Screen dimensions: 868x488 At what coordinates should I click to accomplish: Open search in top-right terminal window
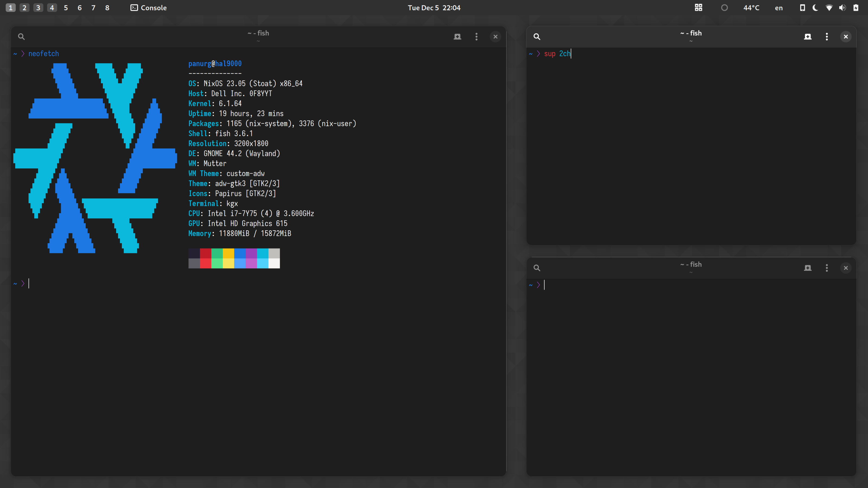[x=537, y=37]
